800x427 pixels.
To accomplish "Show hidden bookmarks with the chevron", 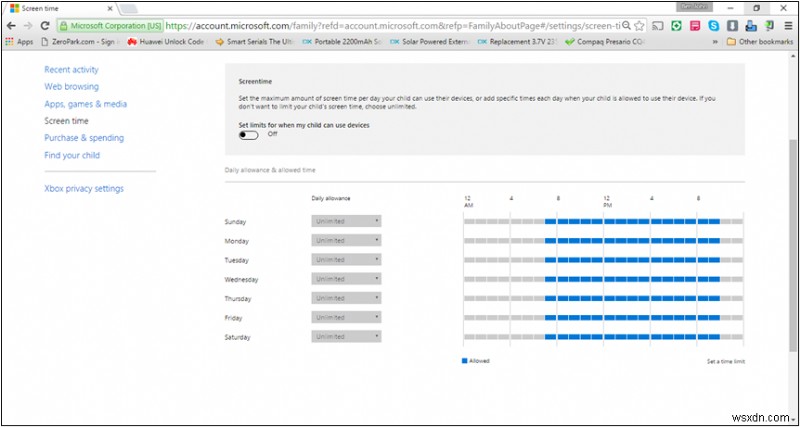I will (715, 42).
